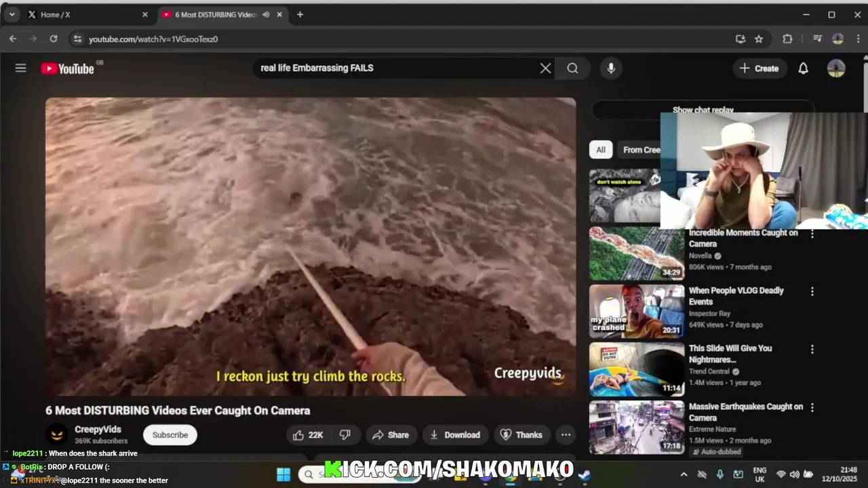The height and width of the screenshot is (488, 868).
Task: Subscribe to CreepyVids channel
Action: [170, 435]
